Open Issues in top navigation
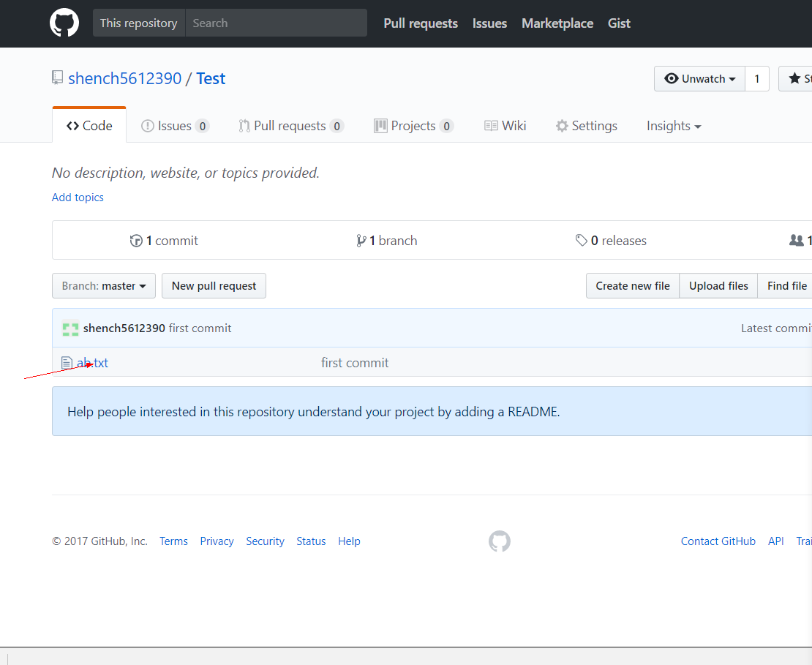This screenshot has height=665, width=812. [x=489, y=23]
